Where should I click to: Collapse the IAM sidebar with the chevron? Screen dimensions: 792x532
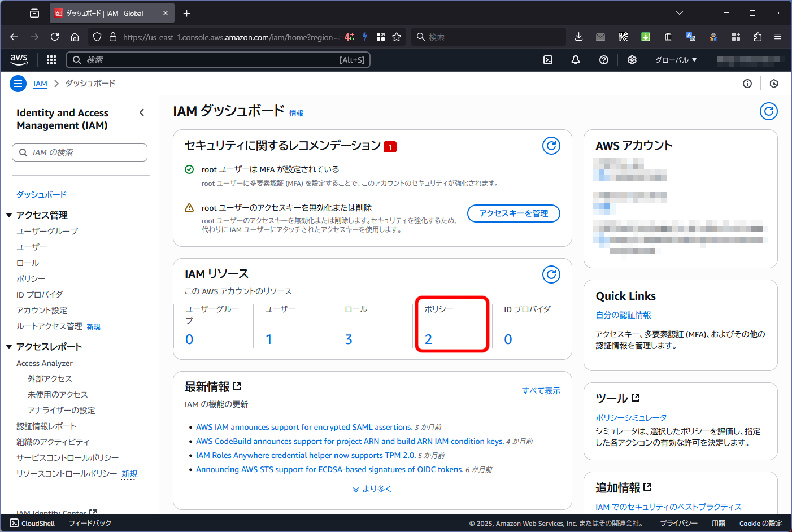point(142,112)
